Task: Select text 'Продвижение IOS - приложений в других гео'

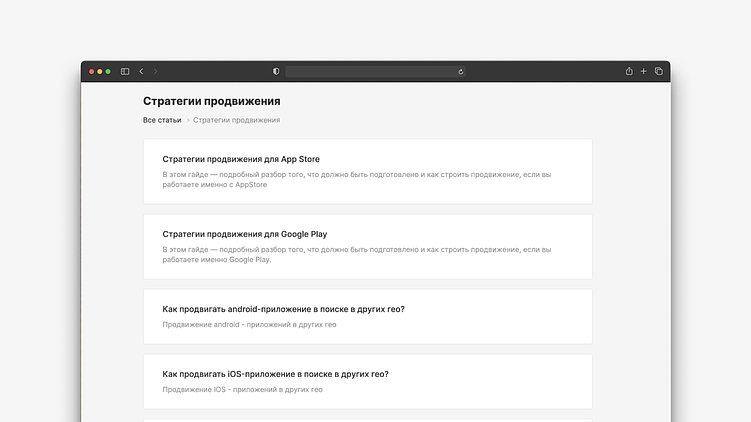Action: (242, 389)
